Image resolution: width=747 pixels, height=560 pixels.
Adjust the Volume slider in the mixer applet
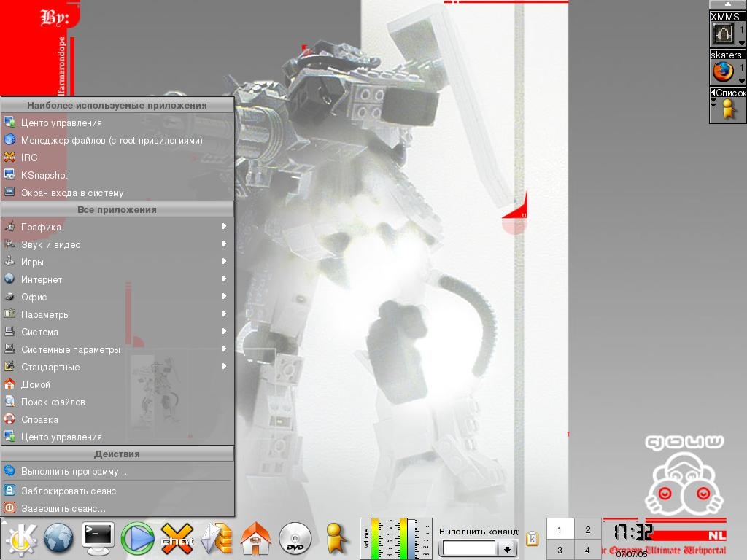pos(373,538)
